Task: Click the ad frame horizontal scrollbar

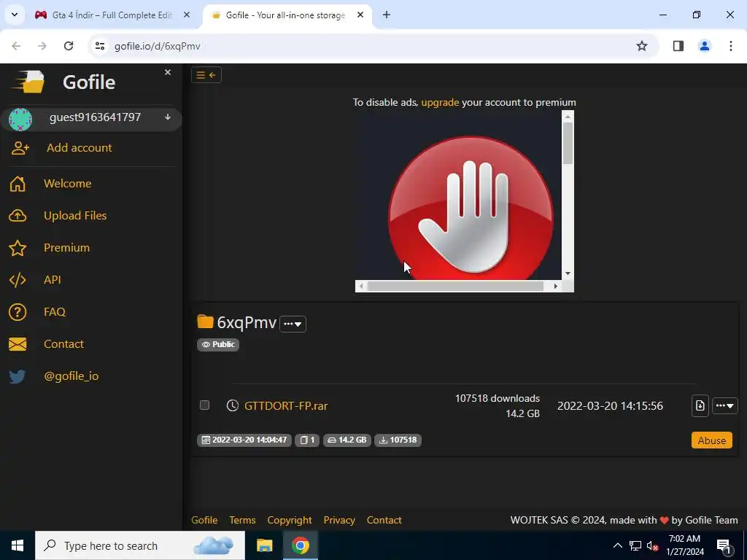Action: 458,286
